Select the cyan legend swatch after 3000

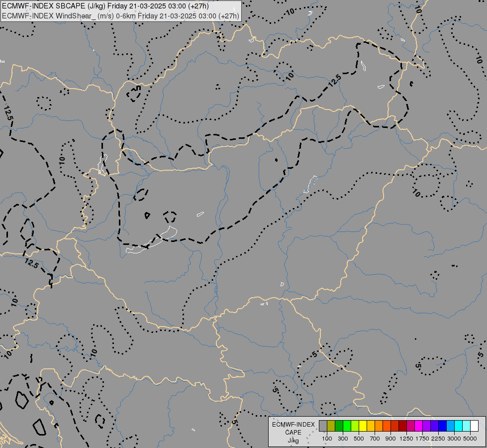coord(459,426)
